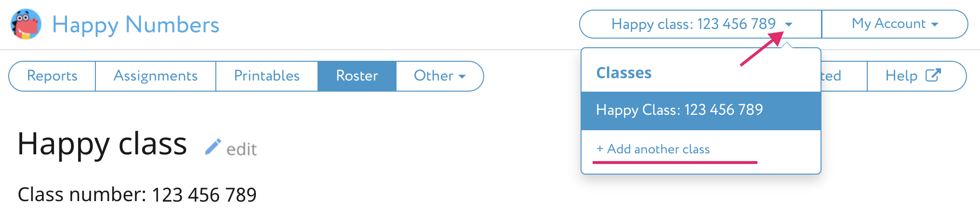
Task: Click the Classes header in the dropdown
Action: click(623, 73)
